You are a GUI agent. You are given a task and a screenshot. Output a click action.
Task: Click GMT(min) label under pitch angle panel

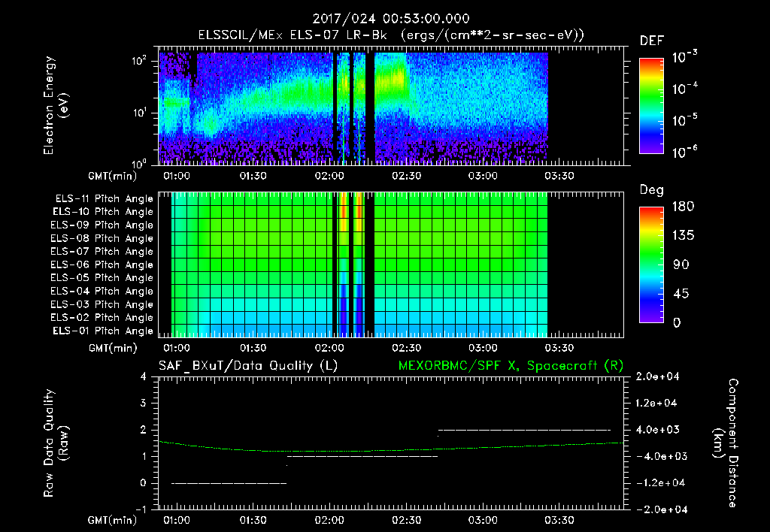[x=113, y=349]
